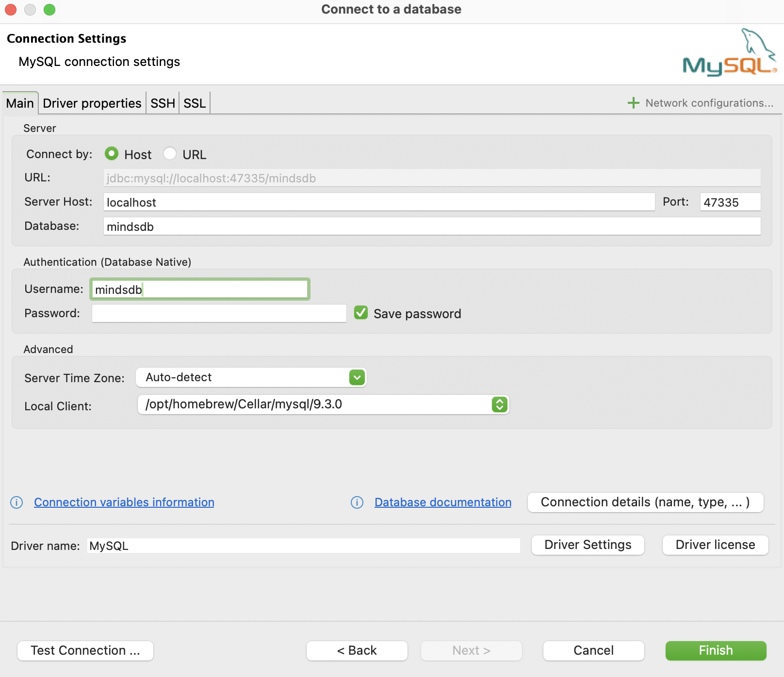The height and width of the screenshot is (677, 784).
Task: Open the SSH tab
Action: tap(163, 103)
